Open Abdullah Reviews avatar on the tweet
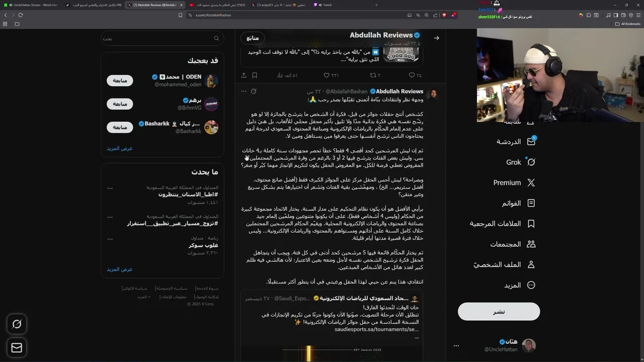 click(432, 94)
